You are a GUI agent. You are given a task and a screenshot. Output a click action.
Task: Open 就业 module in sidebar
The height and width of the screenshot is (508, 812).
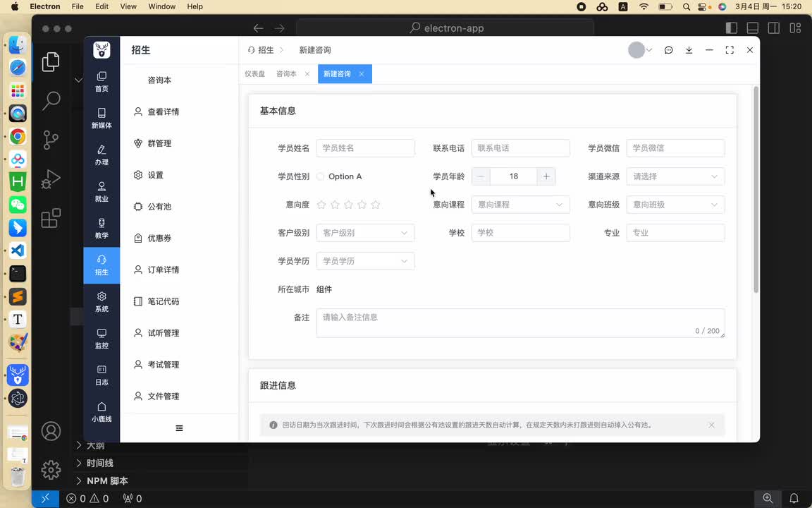tap(101, 192)
